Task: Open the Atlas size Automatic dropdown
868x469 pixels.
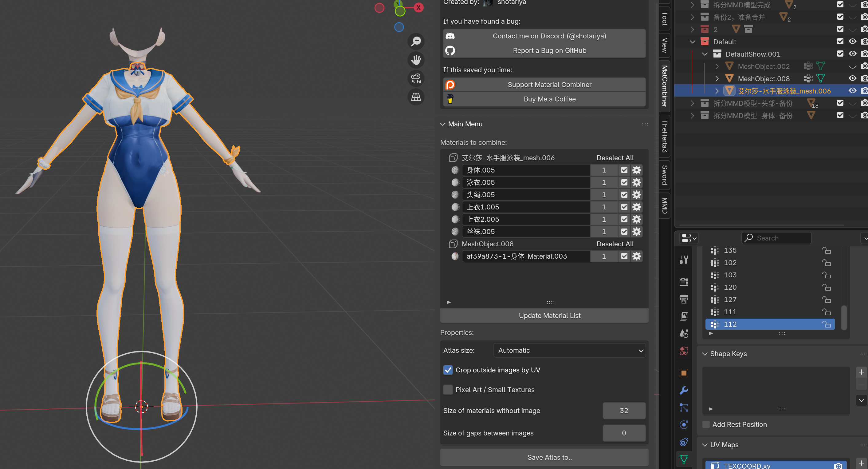Action: [569, 350]
